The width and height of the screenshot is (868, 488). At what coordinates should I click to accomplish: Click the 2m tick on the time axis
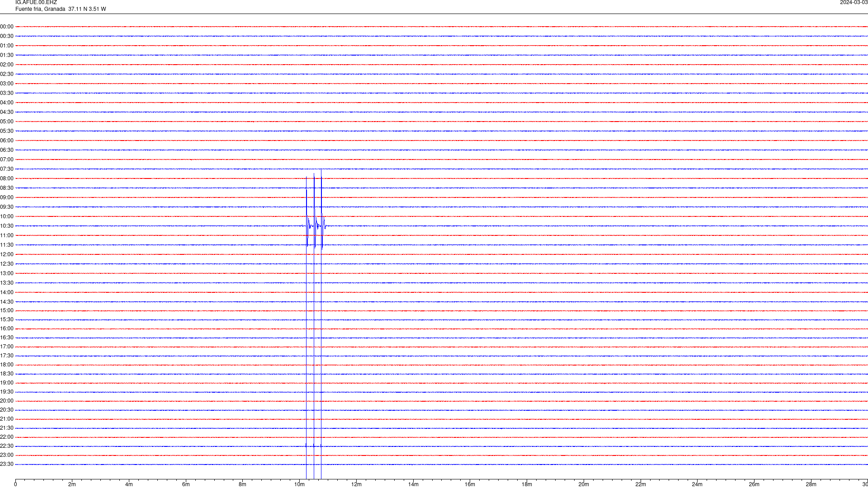(72, 484)
